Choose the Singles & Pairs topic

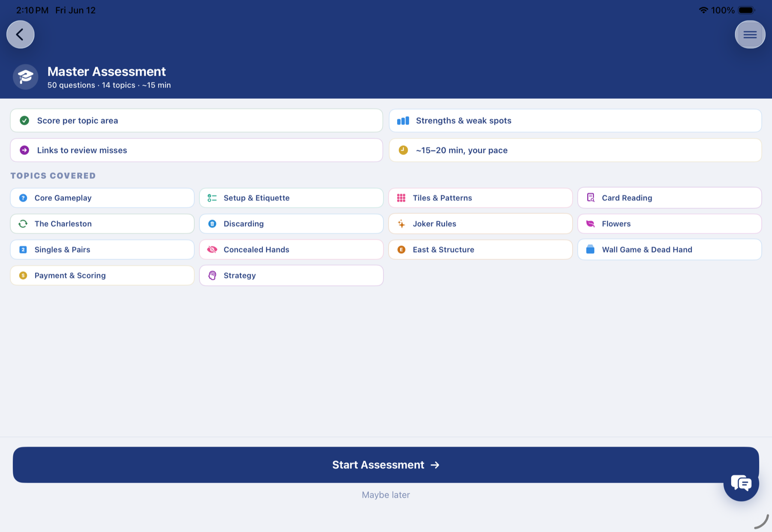(x=102, y=250)
